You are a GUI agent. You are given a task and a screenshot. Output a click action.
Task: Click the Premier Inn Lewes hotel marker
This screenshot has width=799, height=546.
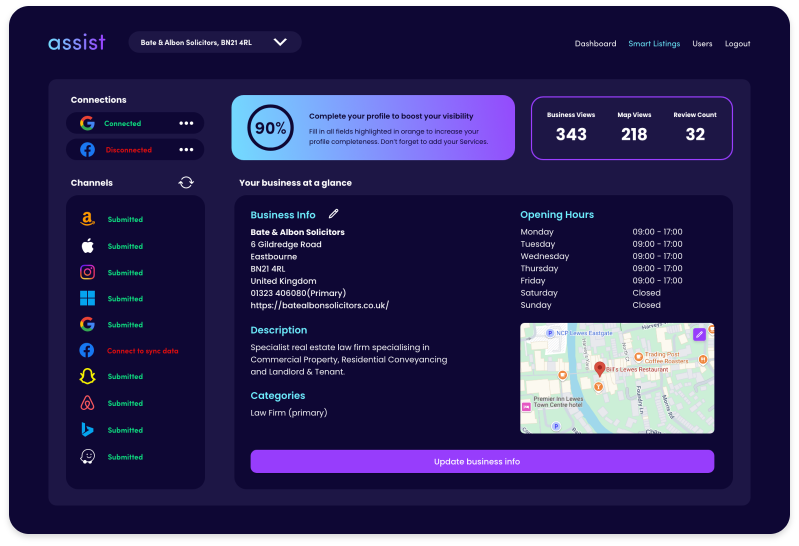[526, 407]
